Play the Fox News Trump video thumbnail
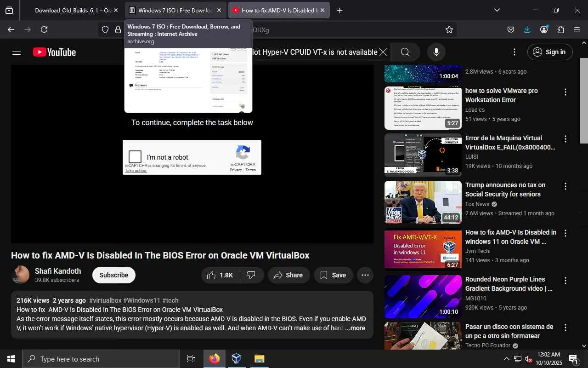 pyautogui.click(x=423, y=202)
